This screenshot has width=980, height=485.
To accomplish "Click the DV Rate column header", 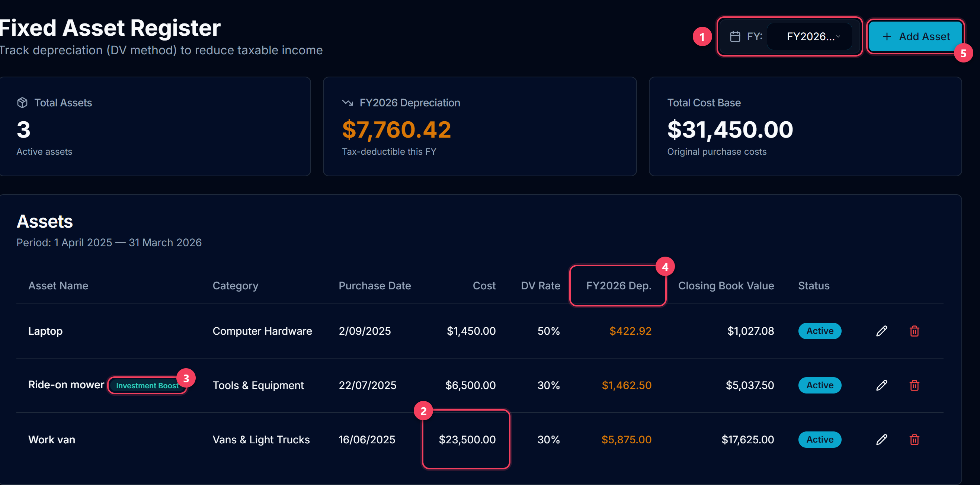I will [540, 286].
